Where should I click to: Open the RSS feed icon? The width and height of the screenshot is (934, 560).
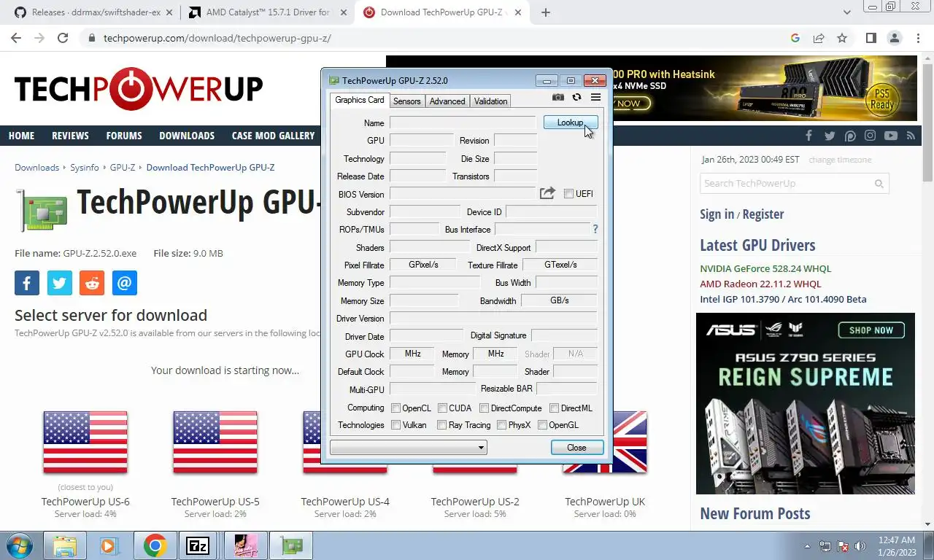911,136
